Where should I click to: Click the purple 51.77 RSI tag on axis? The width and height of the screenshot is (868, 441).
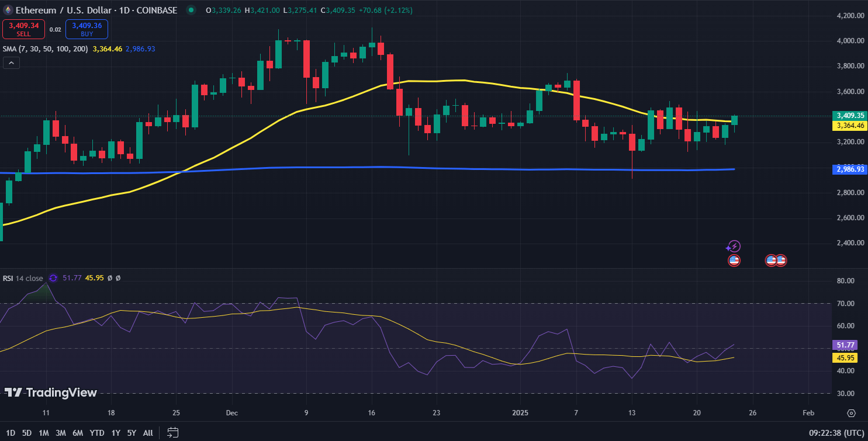tap(844, 345)
